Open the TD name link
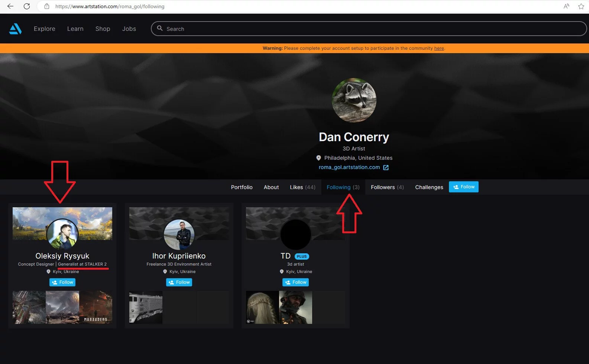The image size is (589, 364). 285,256
